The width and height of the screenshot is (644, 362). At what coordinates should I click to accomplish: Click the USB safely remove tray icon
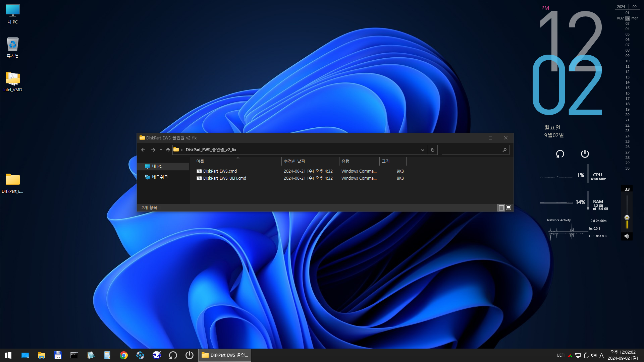pyautogui.click(x=586, y=355)
